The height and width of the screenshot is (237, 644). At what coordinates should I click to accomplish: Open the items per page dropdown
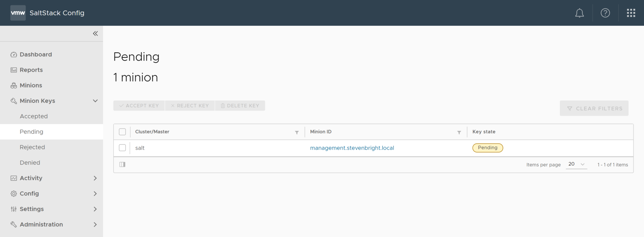pyautogui.click(x=576, y=164)
